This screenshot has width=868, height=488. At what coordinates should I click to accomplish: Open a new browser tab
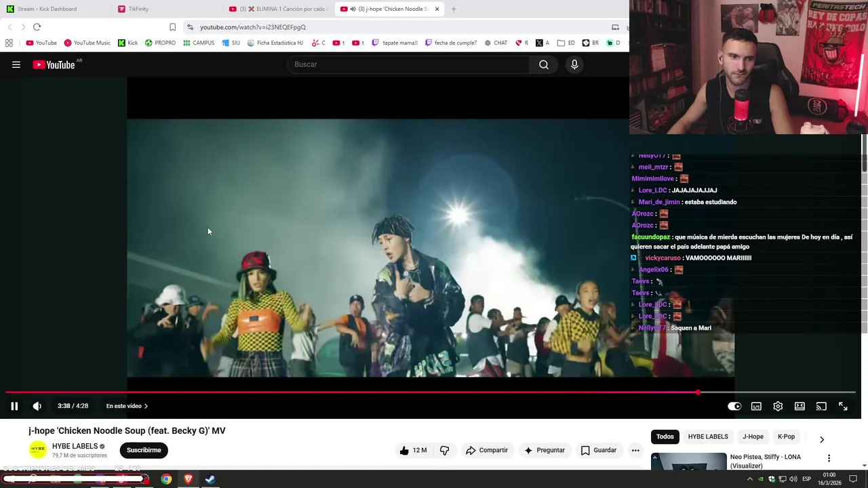pyautogui.click(x=454, y=9)
